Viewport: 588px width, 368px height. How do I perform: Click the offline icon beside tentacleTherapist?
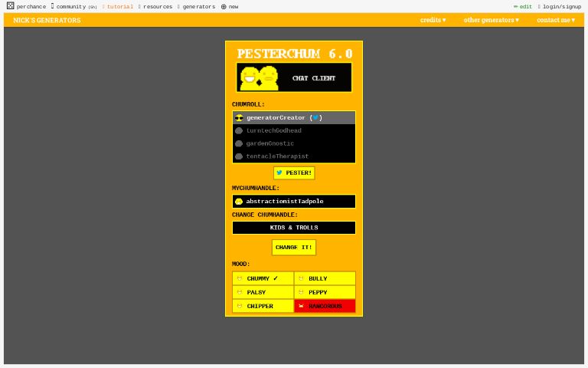click(239, 156)
